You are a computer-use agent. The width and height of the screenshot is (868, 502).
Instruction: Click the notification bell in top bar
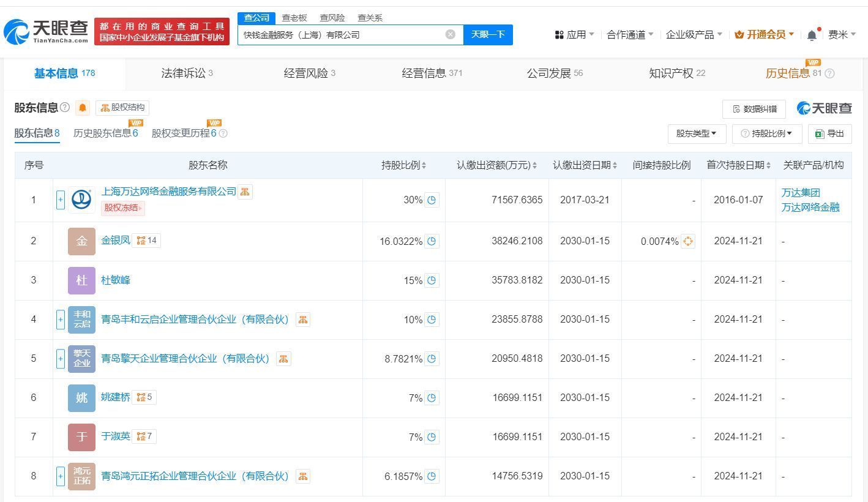[812, 35]
